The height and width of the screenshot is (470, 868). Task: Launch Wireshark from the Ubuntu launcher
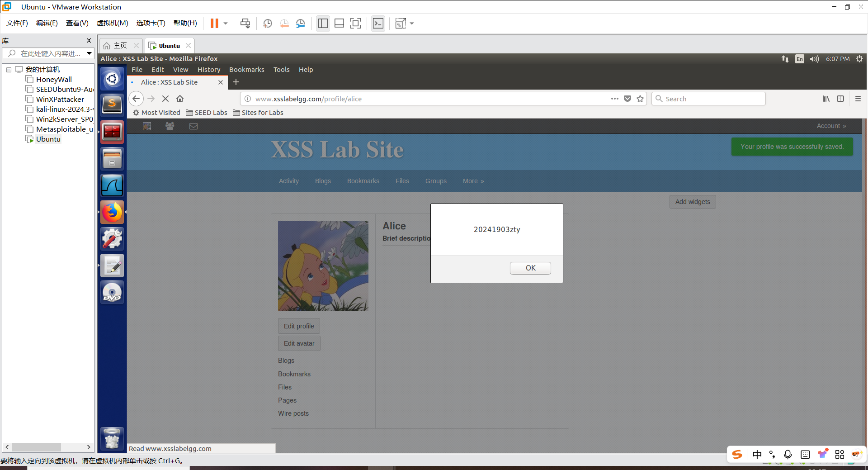tap(112, 185)
